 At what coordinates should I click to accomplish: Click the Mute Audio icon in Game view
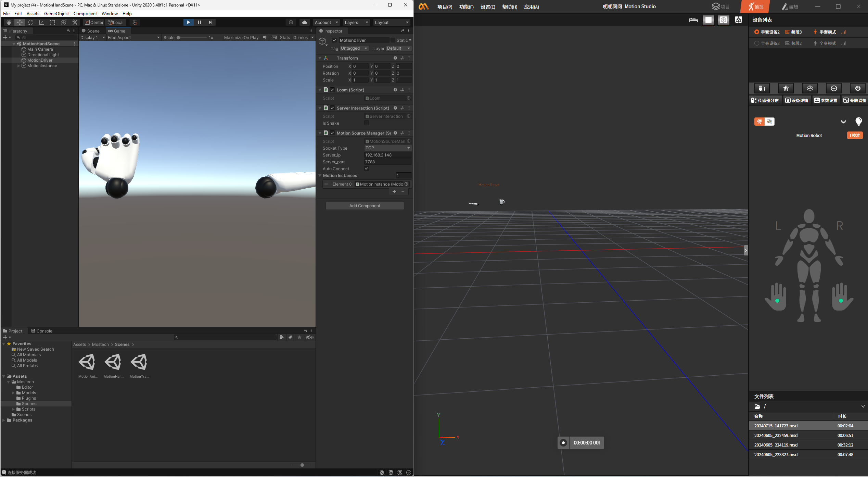[265, 38]
